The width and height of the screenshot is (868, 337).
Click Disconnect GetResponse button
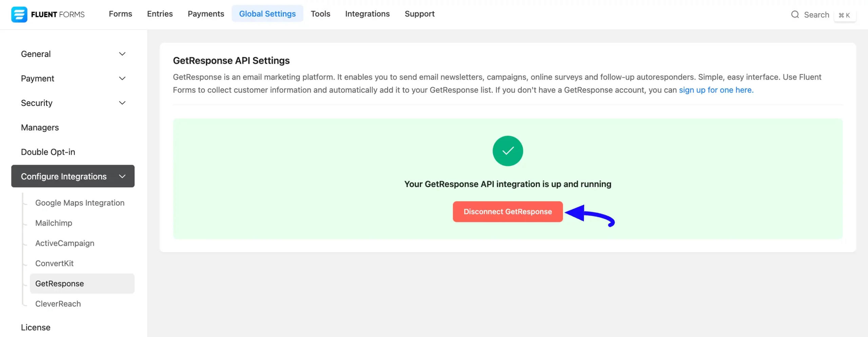click(507, 211)
